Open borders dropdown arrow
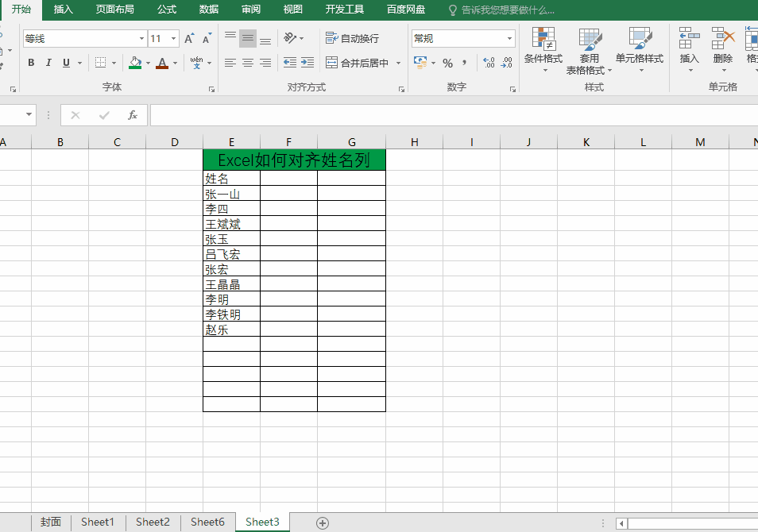Image resolution: width=758 pixels, height=532 pixels. pyautogui.click(x=114, y=63)
